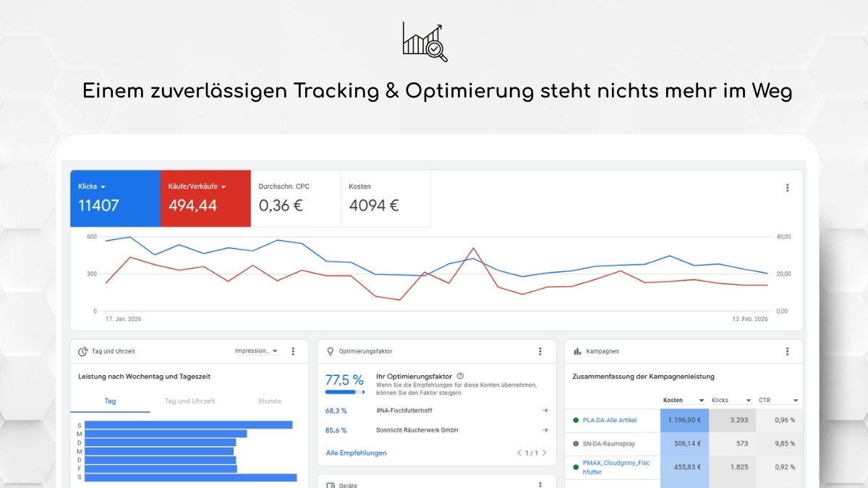
Task: Switch to the Stunde tab
Action: pos(269,401)
